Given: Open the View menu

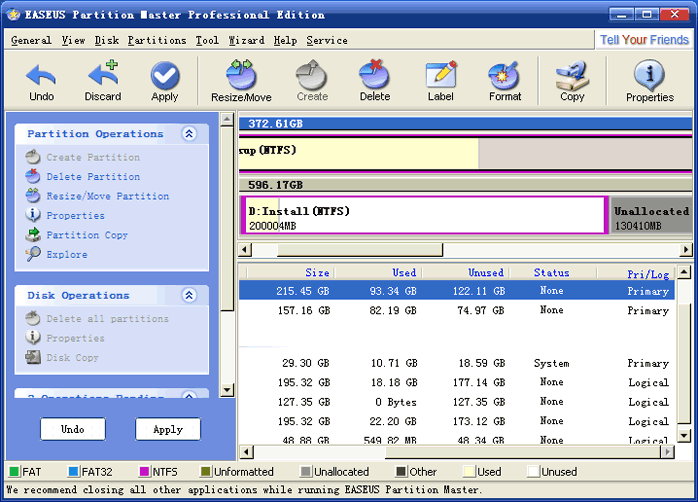Looking at the screenshot, I should click(x=73, y=40).
